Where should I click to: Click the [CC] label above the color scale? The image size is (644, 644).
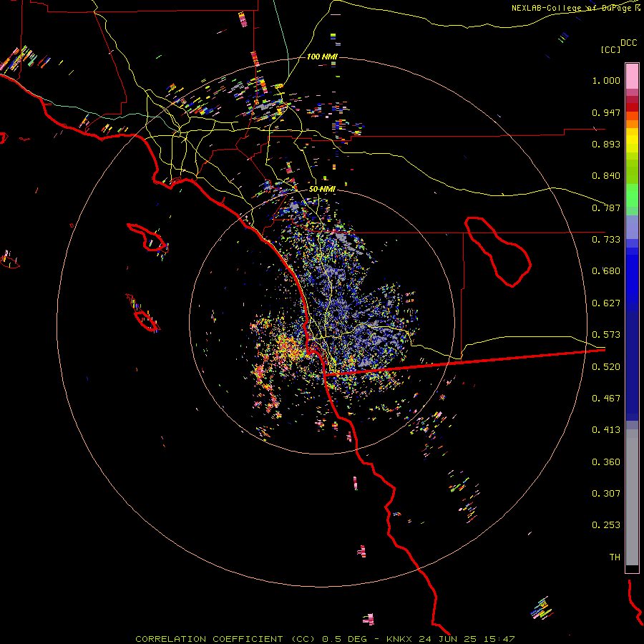[x=610, y=49]
